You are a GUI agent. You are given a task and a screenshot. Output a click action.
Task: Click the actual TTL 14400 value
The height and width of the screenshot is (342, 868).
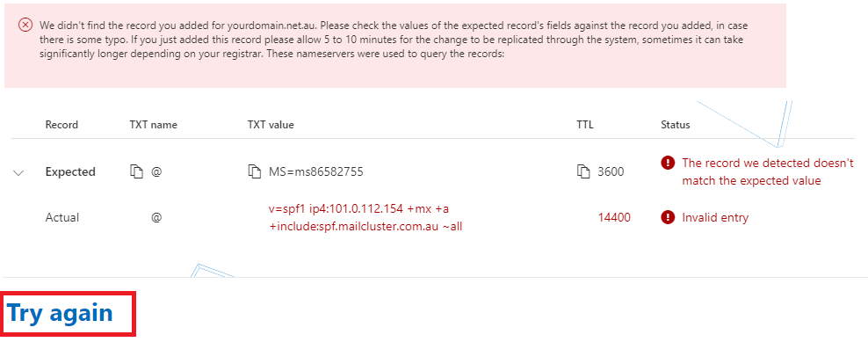[614, 217]
